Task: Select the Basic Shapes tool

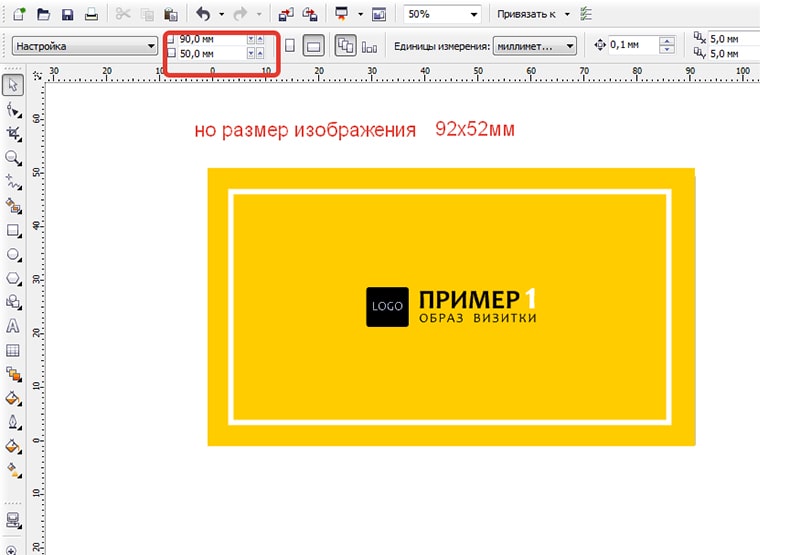Action: coord(13,302)
